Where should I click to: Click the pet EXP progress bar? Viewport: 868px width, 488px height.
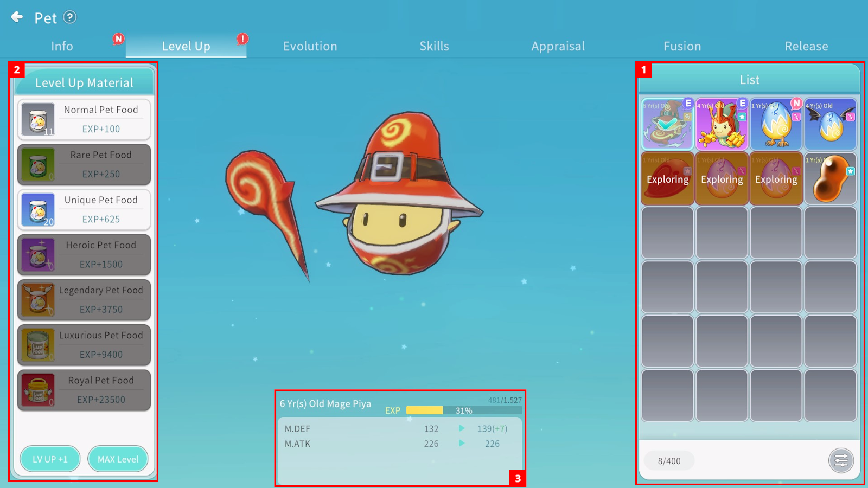pyautogui.click(x=463, y=410)
